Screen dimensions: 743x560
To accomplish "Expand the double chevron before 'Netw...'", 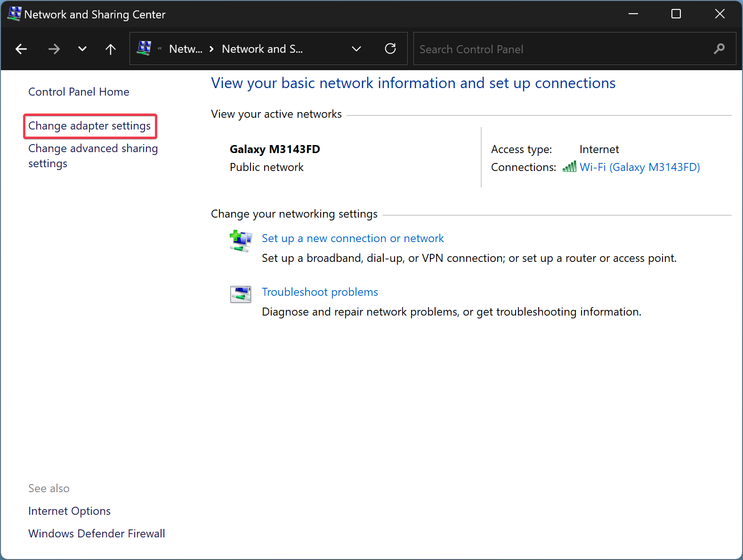I will (x=160, y=49).
